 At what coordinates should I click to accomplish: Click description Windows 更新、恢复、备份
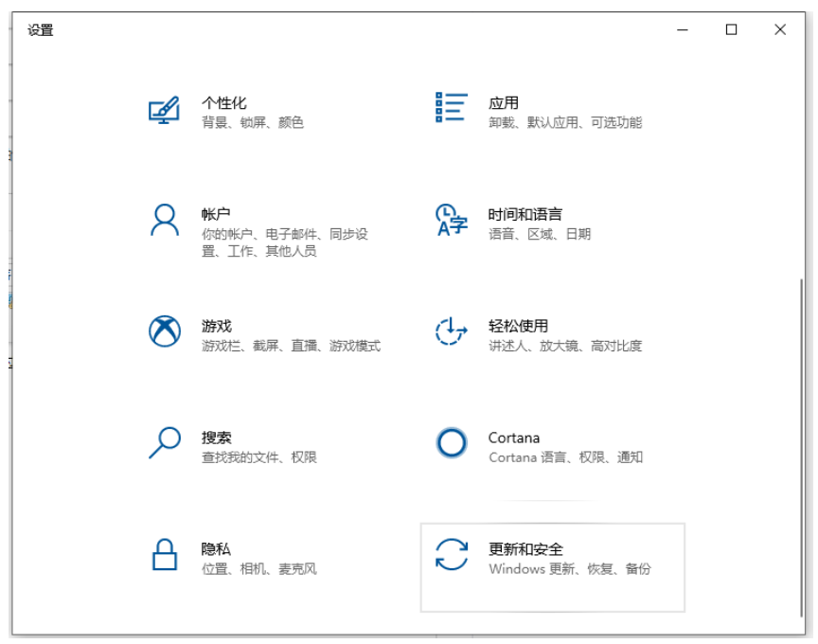(570, 569)
